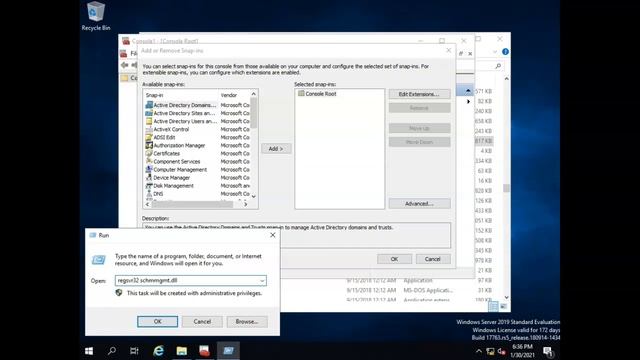Click Cancel in the Run dialog
The height and width of the screenshot is (360, 640).
(x=202, y=322)
